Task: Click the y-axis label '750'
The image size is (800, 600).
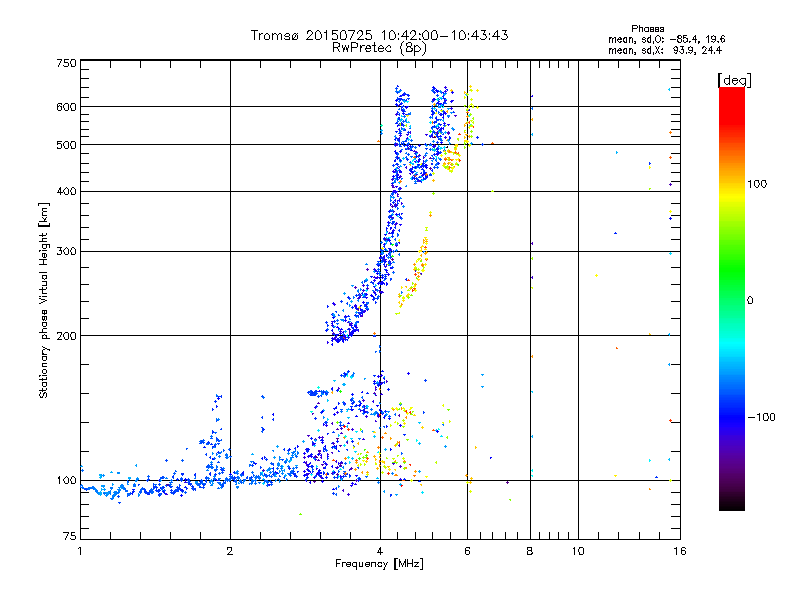Action: pyautogui.click(x=67, y=63)
